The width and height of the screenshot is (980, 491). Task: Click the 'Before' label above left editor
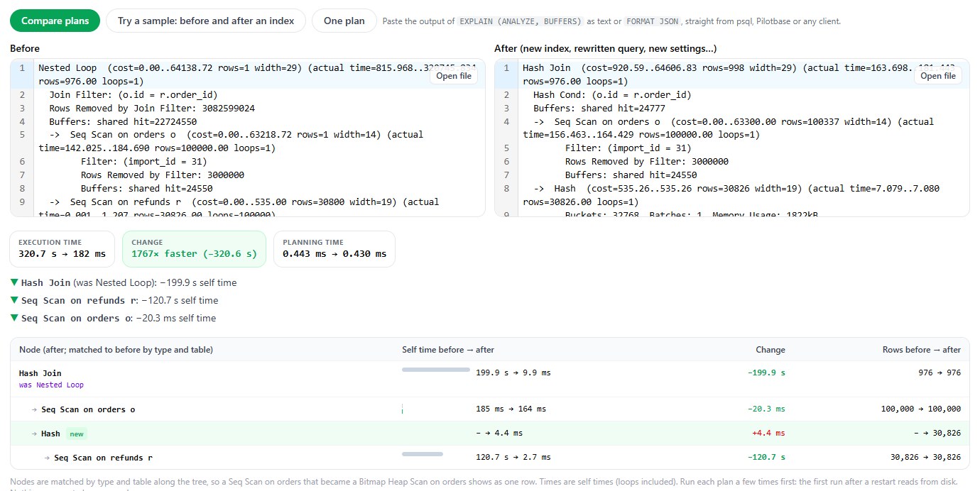click(x=25, y=49)
